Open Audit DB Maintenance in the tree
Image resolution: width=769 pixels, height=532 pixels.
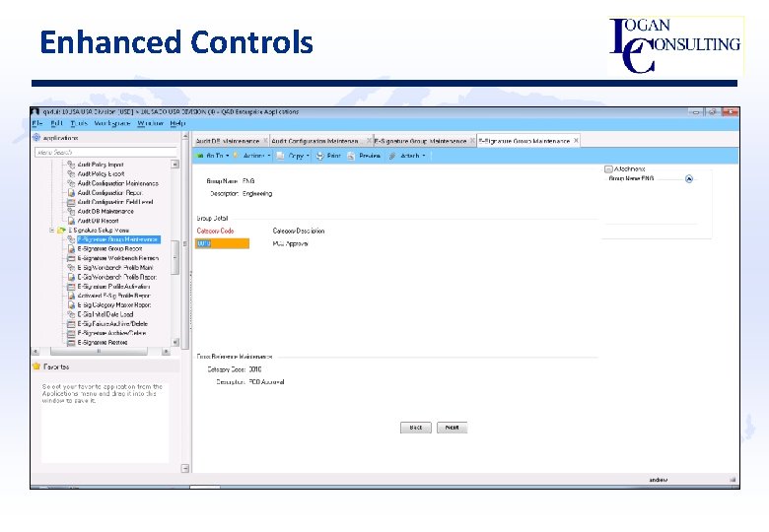(105, 212)
